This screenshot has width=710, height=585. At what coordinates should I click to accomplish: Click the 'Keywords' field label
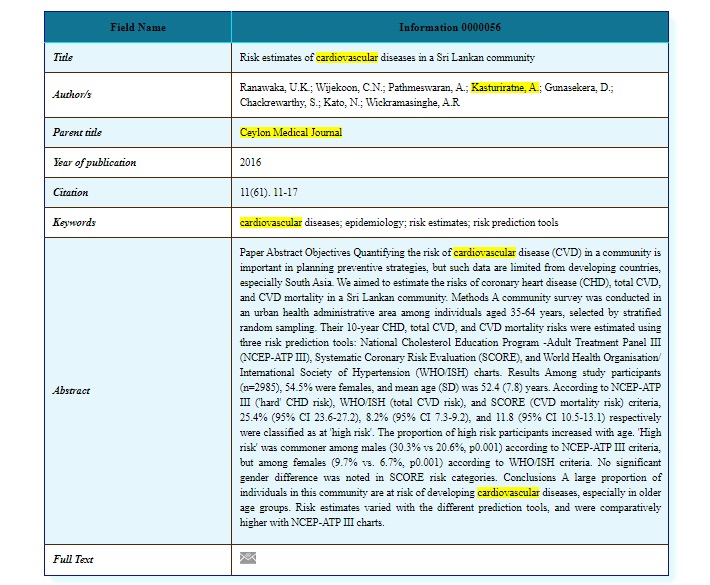click(x=74, y=222)
